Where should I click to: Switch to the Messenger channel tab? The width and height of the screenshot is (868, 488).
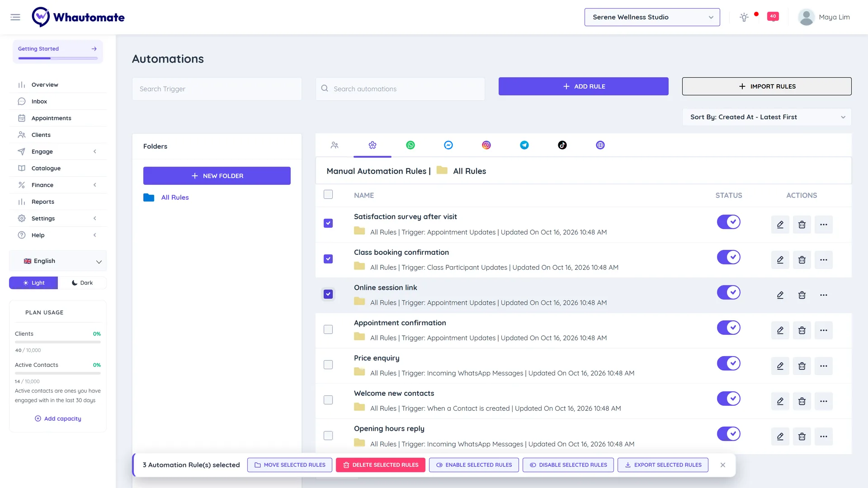point(448,145)
